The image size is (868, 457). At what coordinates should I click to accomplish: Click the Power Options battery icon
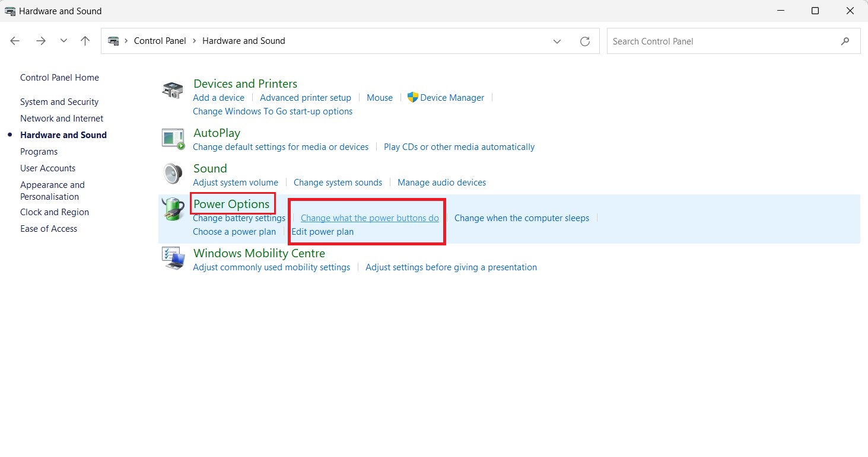tap(171, 209)
